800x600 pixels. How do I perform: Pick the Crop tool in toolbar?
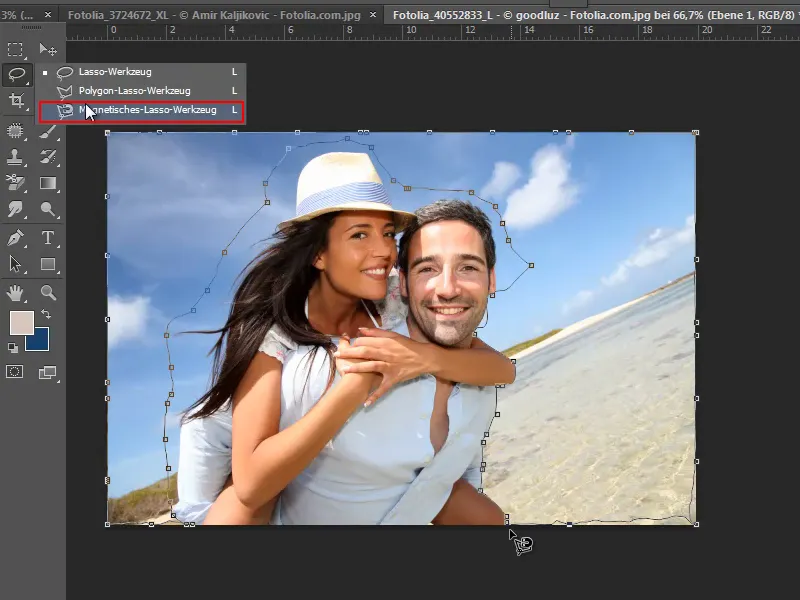(x=15, y=101)
